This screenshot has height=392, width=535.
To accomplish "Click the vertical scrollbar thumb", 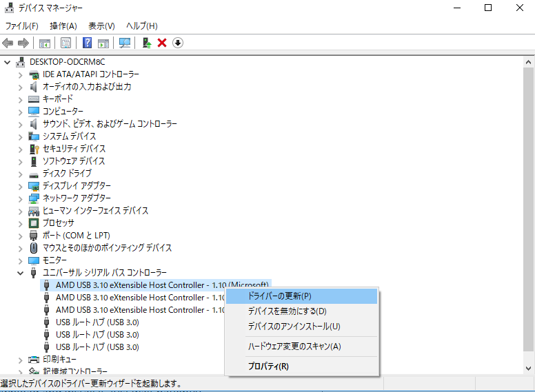I will pos(528,209).
